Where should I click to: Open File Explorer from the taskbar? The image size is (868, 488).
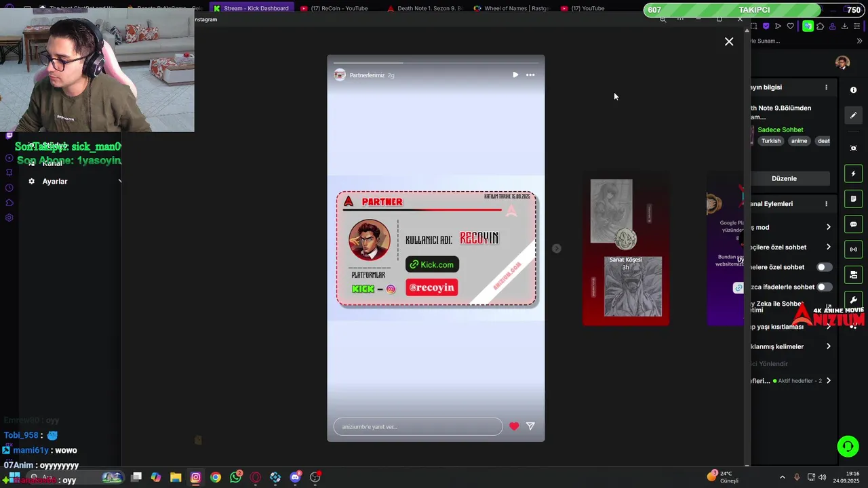[x=176, y=477]
